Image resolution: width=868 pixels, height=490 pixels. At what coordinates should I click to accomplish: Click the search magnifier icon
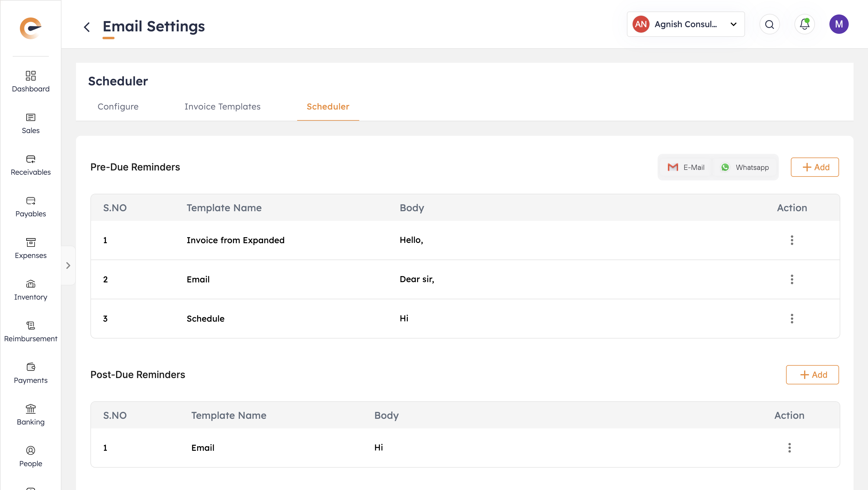769,24
